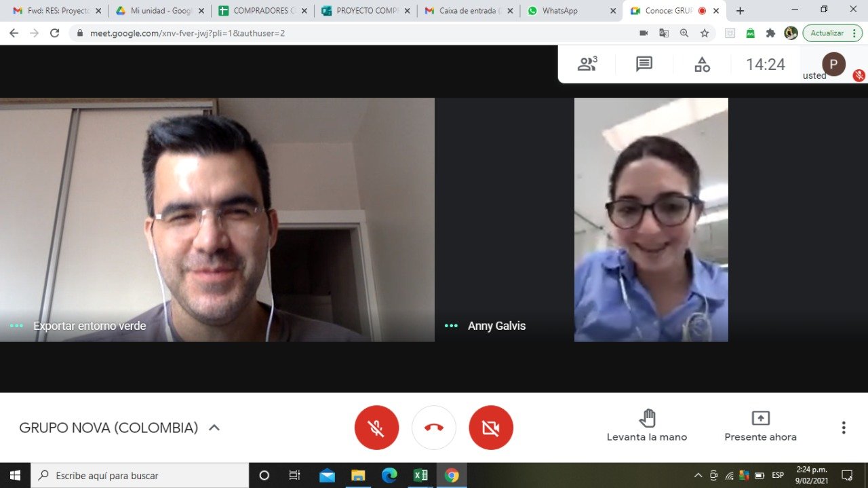
Task: Open Excel from the taskbar
Action: click(x=420, y=476)
